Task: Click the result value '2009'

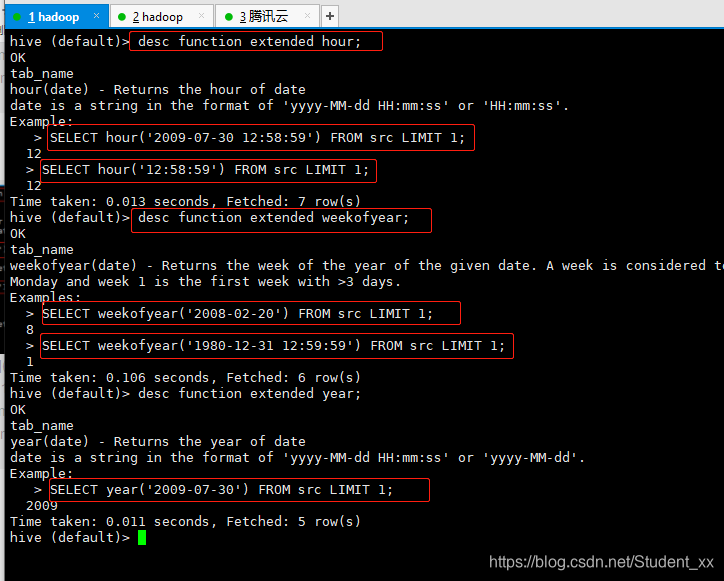Action: point(42,506)
